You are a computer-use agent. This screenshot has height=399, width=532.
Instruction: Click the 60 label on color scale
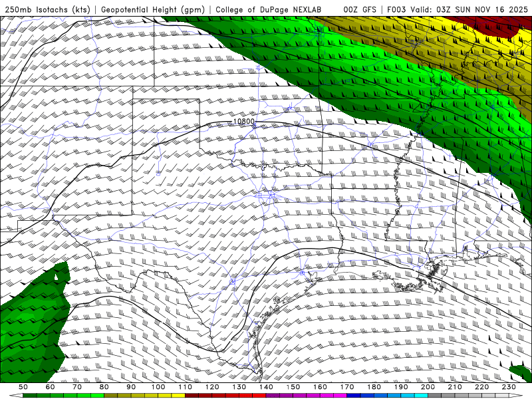51,387
